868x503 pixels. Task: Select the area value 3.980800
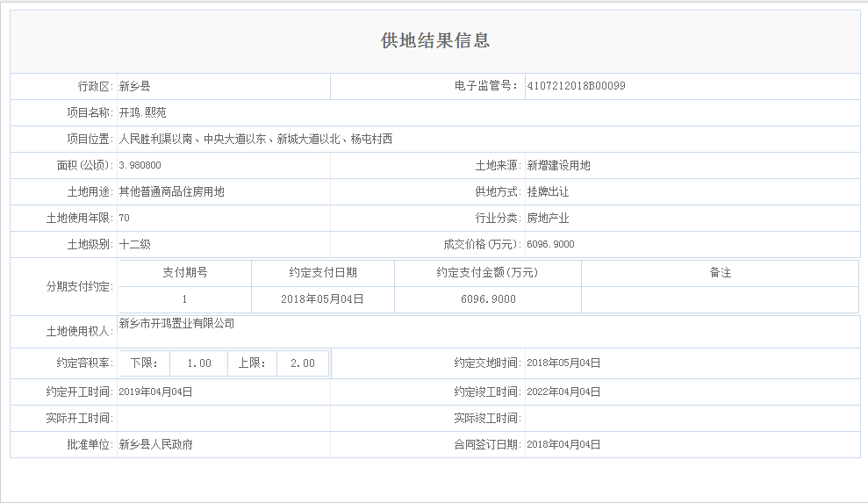[x=140, y=165]
